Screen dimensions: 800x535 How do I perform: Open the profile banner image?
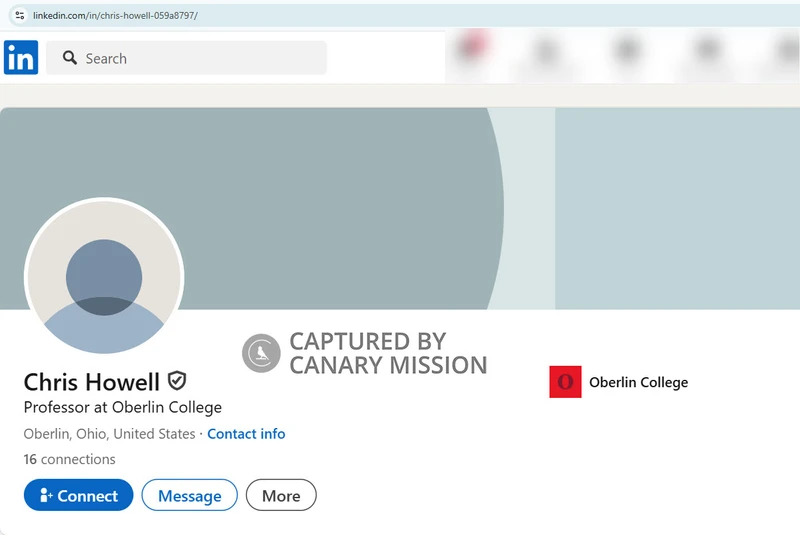tap(400, 208)
